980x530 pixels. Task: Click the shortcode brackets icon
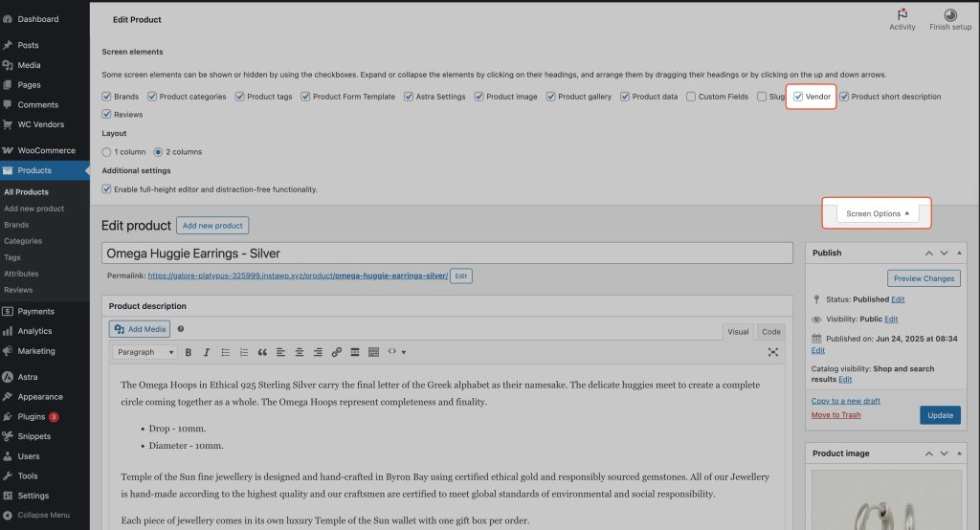tap(391, 352)
